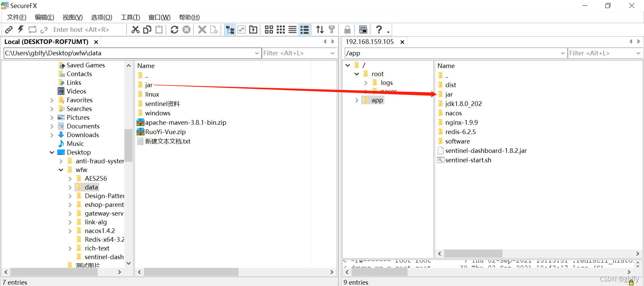This screenshot has height=286, width=644.
Task: Click the go-up-one-folder icon
Action: pyautogui.click(x=254, y=30)
